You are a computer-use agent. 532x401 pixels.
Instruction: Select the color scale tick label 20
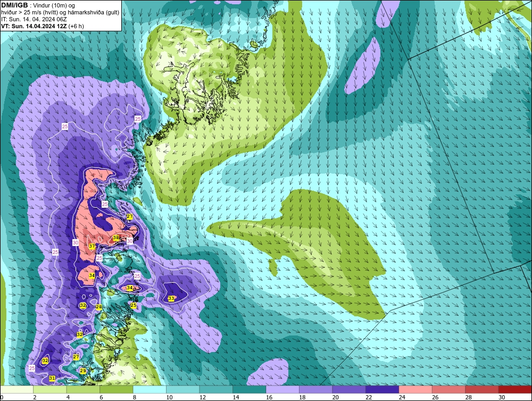coord(336,397)
